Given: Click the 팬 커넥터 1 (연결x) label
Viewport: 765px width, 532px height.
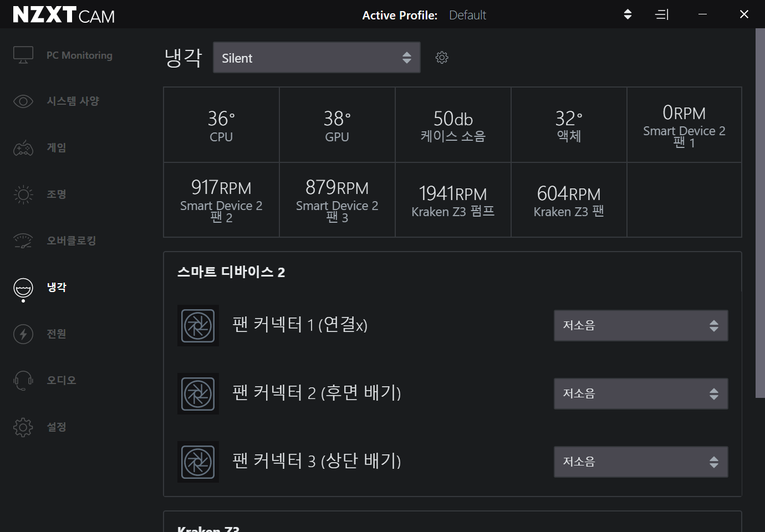Looking at the screenshot, I should pyautogui.click(x=300, y=325).
